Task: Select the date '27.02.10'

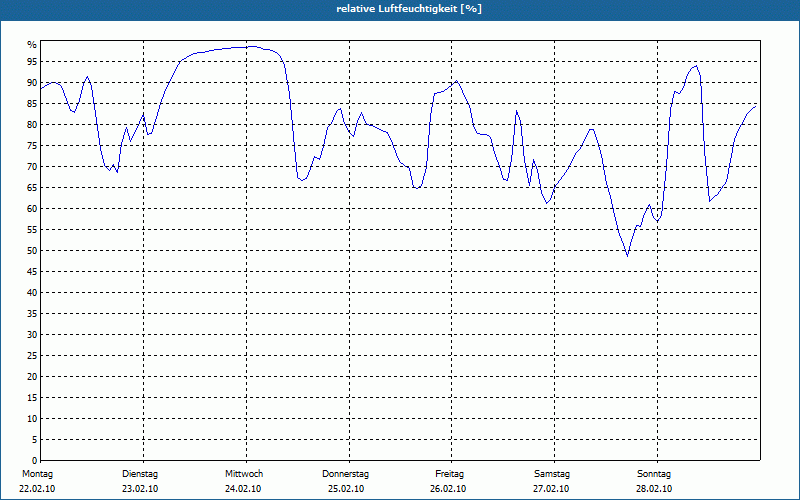Action: [x=551, y=489]
